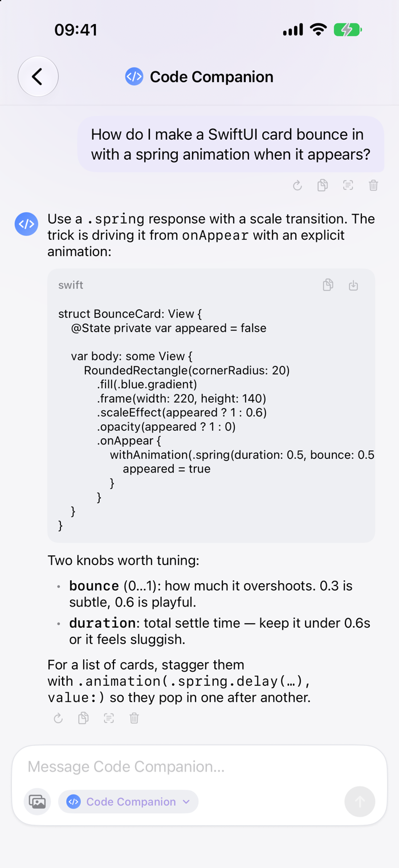Delete the user message with trash icon
Image resolution: width=399 pixels, height=868 pixels.
tap(373, 185)
